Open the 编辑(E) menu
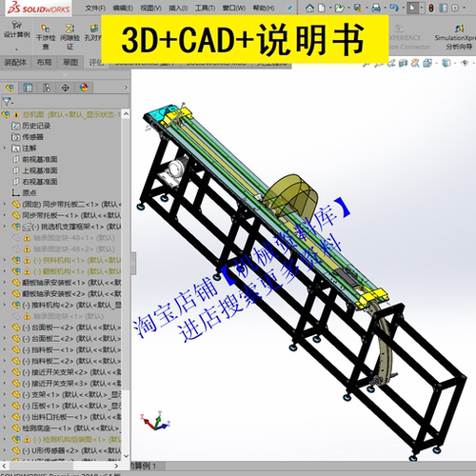Image resolution: width=476 pixels, height=476 pixels. pos(123,8)
